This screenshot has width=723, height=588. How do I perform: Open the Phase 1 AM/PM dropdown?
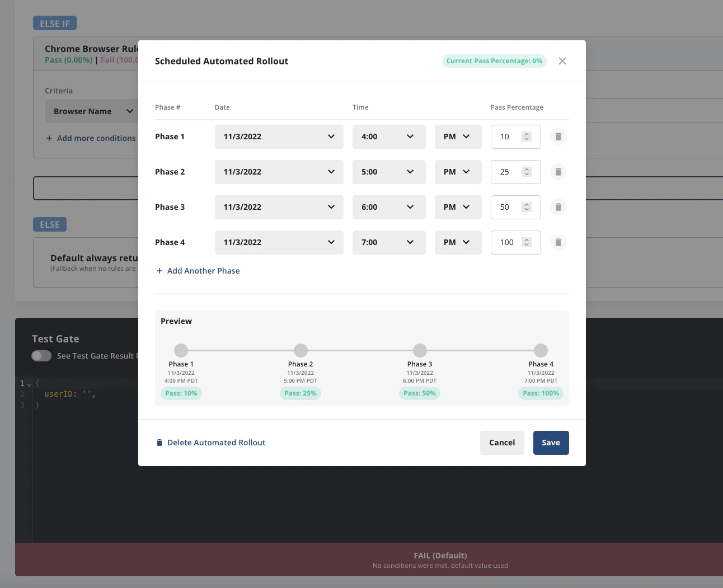click(x=458, y=137)
